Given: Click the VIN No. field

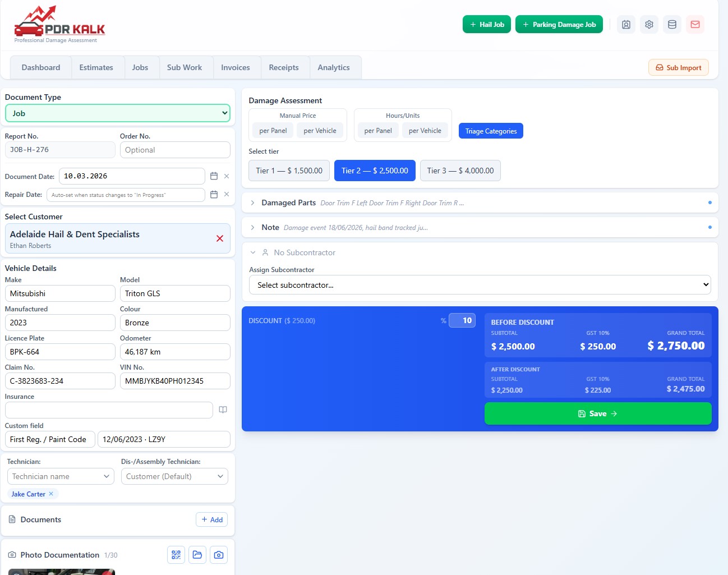Looking at the screenshot, I should tap(175, 381).
